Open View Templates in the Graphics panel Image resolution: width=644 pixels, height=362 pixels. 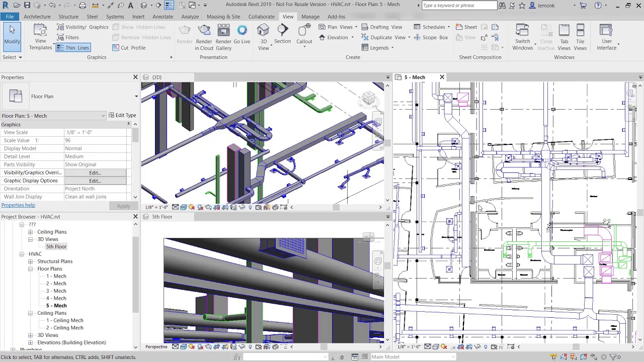click(40, 37)
